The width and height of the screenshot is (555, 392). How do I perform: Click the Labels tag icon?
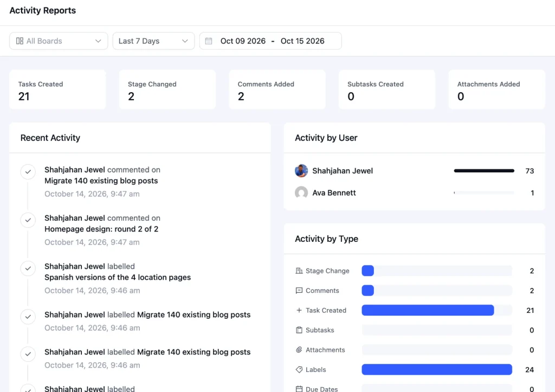[299, 370]
